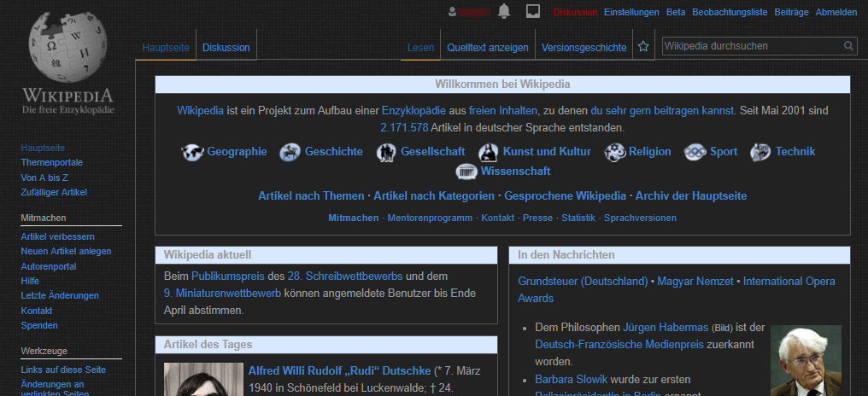The width and height of the screenshot is (868, 396).
Task: Open Artikel nach Kategorien
Action: click(434, 195)
